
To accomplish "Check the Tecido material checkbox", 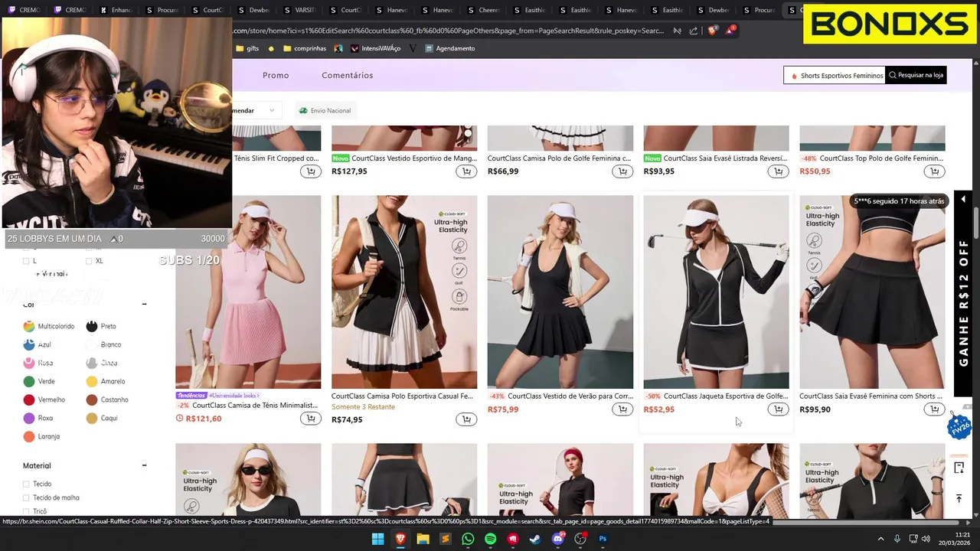I will (x=26, y=484).
